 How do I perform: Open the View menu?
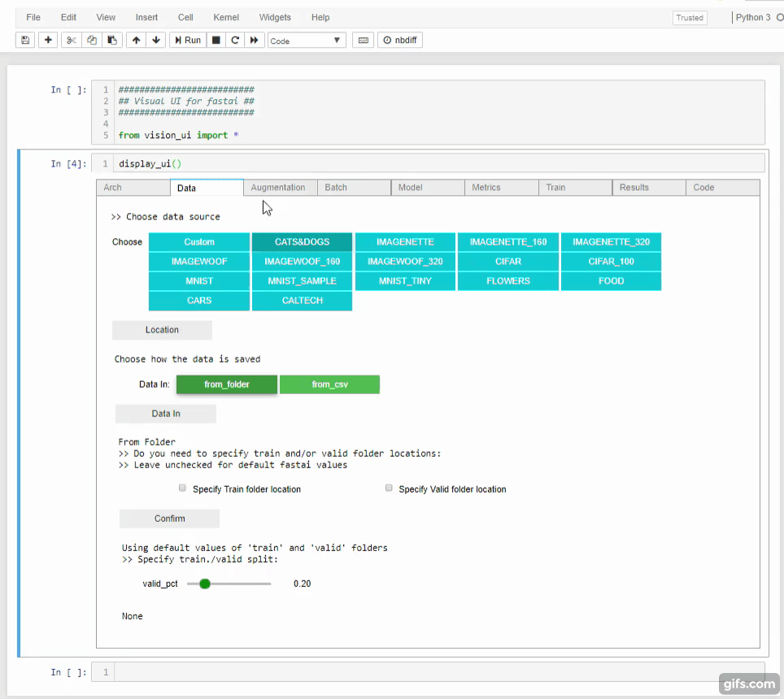click(106, 18)
